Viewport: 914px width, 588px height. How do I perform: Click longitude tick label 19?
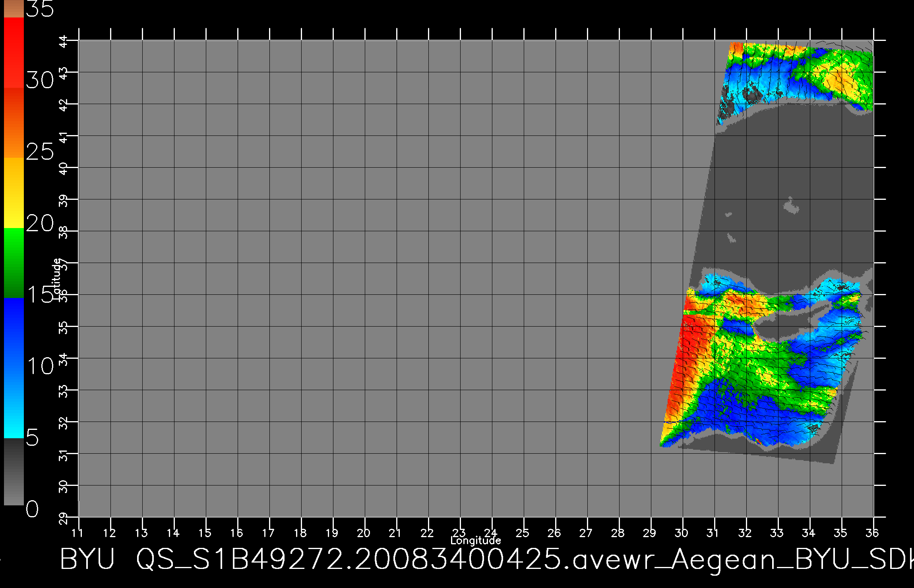332,533
